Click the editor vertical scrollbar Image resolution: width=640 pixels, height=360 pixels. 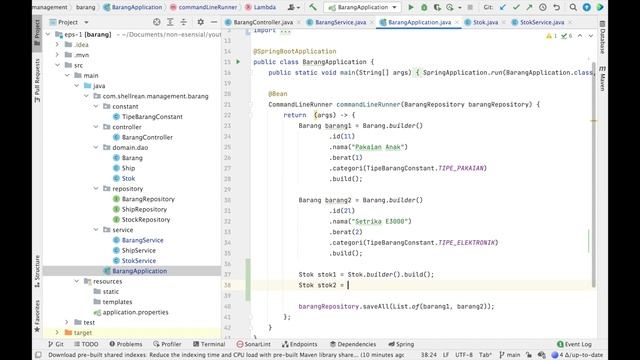pos(594,176)
